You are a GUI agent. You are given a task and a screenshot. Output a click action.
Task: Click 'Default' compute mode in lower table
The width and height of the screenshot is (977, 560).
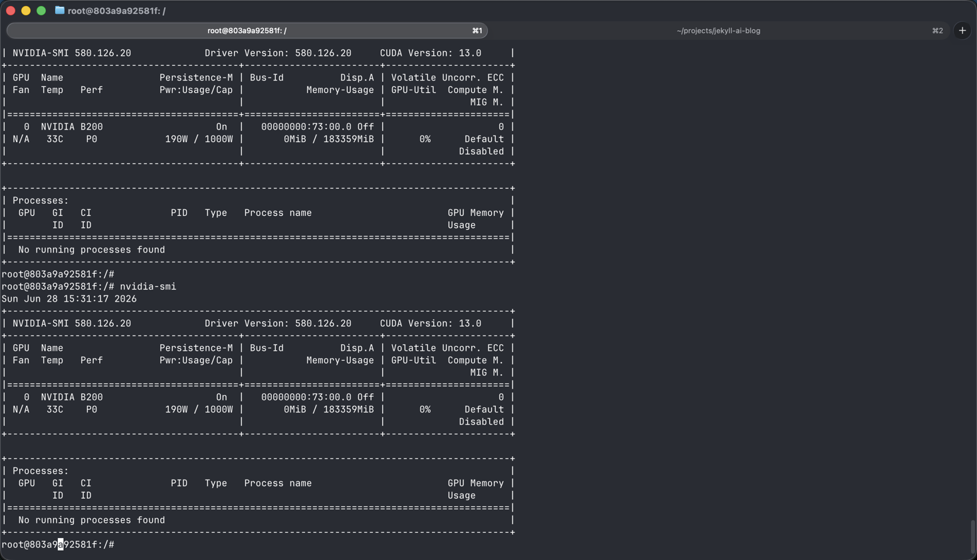(x=484, y=410)
